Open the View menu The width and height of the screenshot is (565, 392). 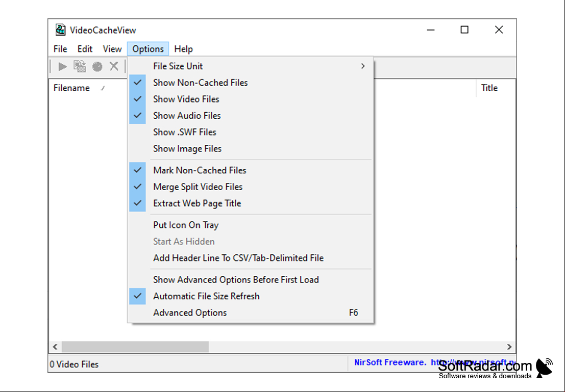click(x=112, y=49)
